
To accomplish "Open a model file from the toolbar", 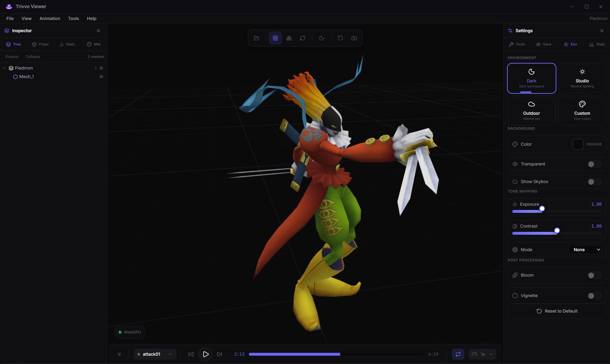I will pyautogui.click(x=256, y=38).
